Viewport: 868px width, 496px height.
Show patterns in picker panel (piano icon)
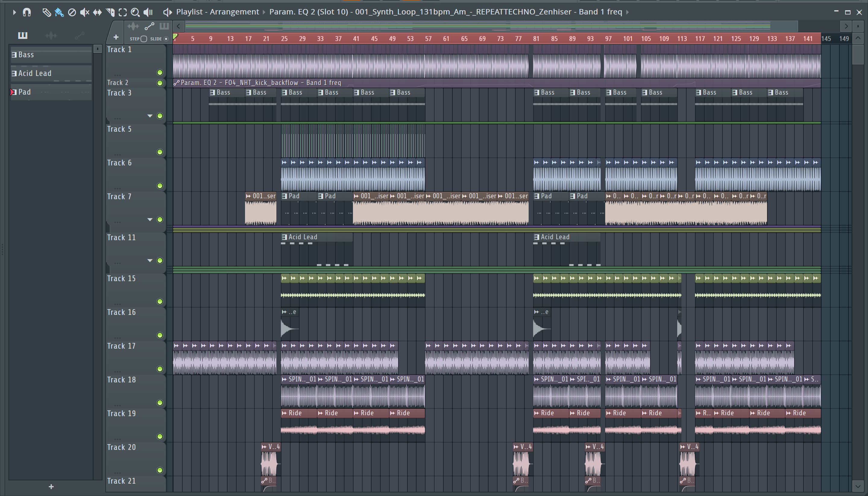click(x=23, y=35)
